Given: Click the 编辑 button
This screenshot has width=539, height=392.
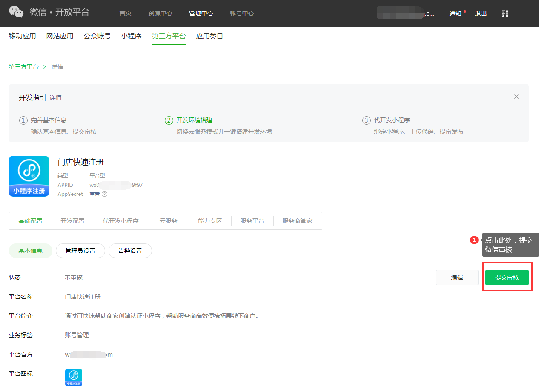Looking at the screenshot, I should [x=457, y=278].
